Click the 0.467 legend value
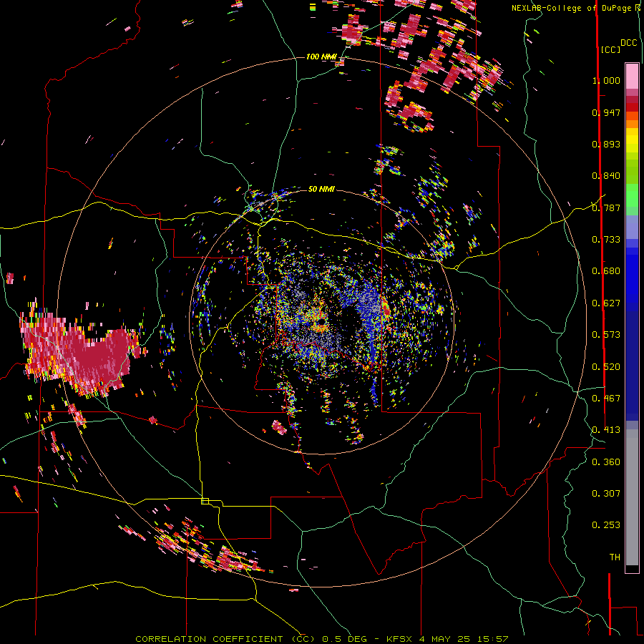 606,399
